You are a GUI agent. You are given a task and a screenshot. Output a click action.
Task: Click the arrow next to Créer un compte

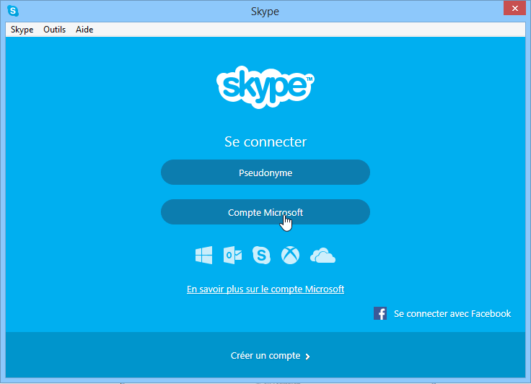307,356
